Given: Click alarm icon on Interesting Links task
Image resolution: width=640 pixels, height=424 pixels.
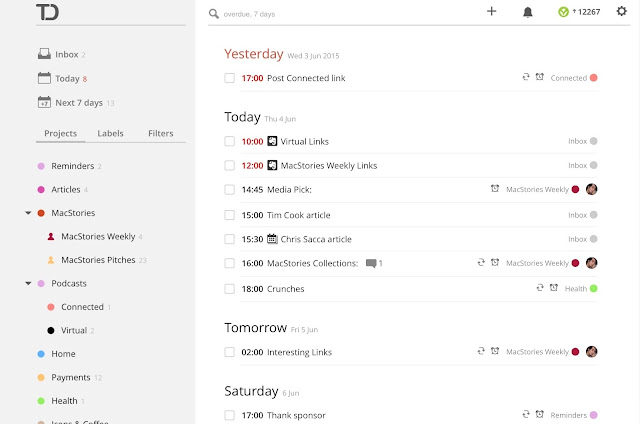Looking at the screenshot, I should (x=495, y=351).
